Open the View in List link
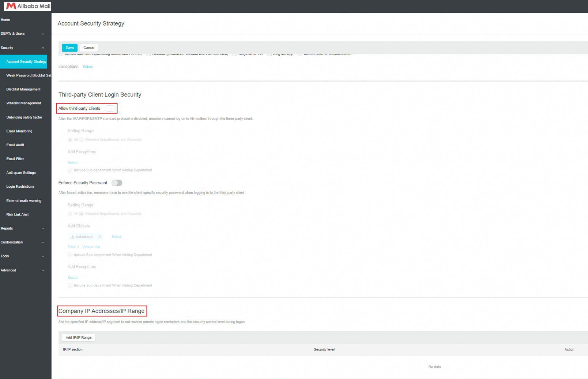 [x=91, y=247]
